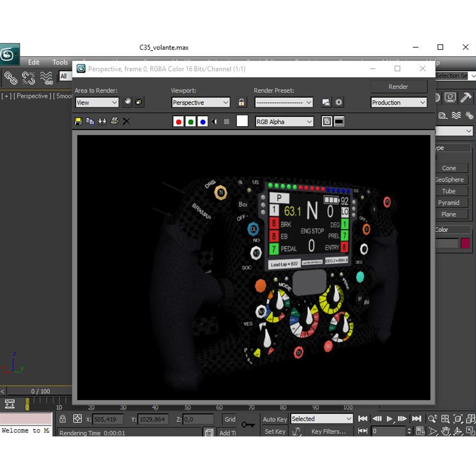
Task: Select the Bind to Space Warp icon
Action: click(x=46, y=78)
